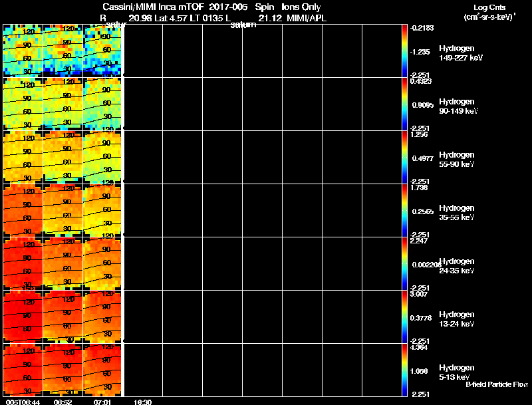
Task: Click the '1.256' color scale value
Action: click(x=419, y=134)
